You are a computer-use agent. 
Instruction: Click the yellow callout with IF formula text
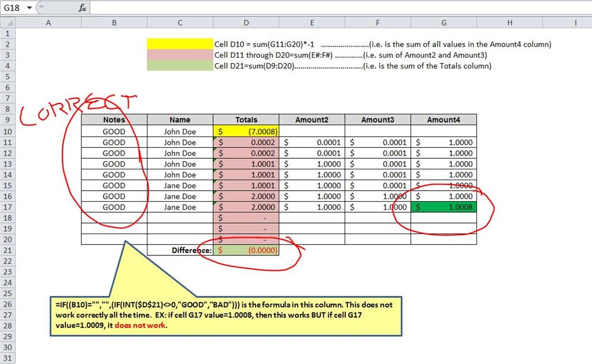click(226, 315)
